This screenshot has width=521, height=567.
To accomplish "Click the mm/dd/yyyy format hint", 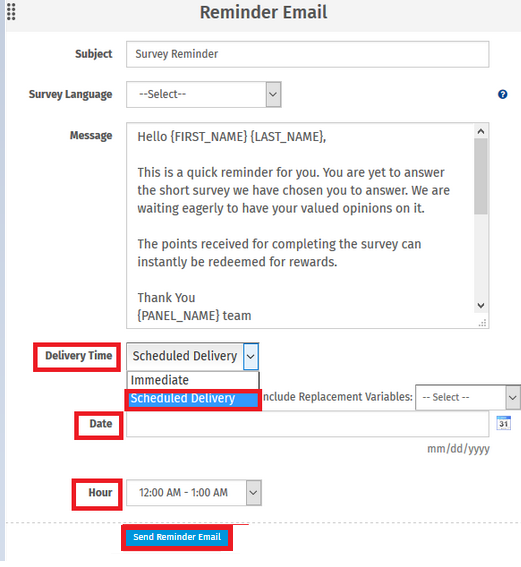I will 458,449.
